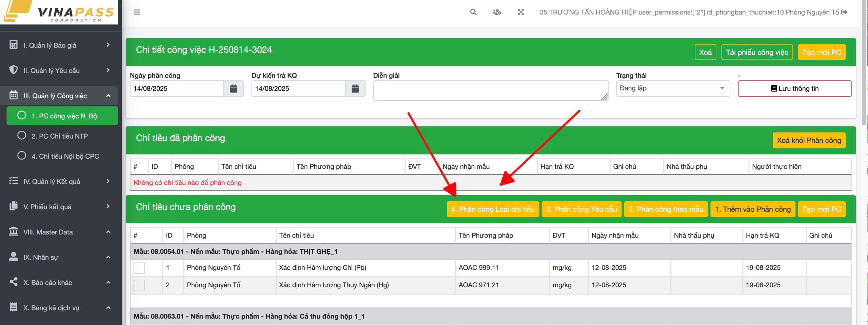Click the Diễn giải text area
The image size is (868, 325).
[490, 90]
